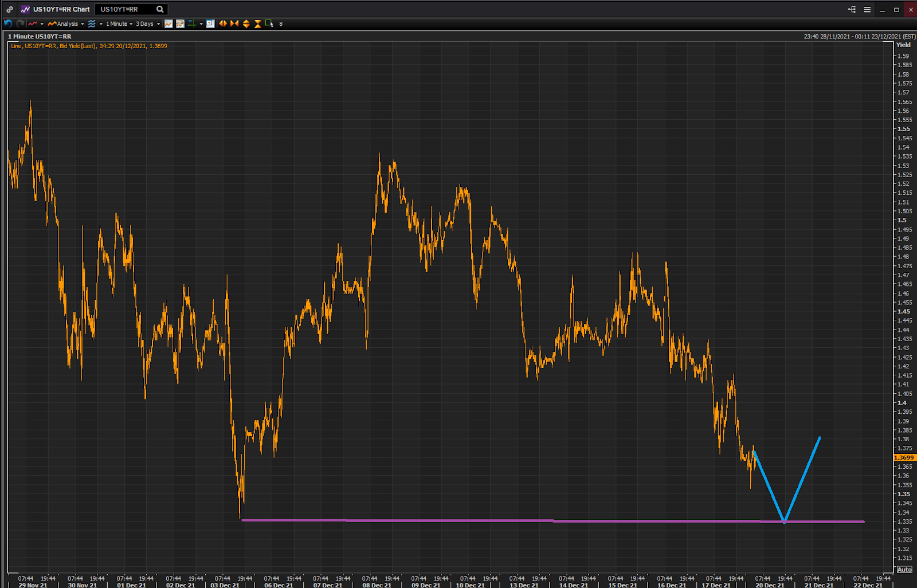Click the 1.59 yield axis value

tap(903, 56)
